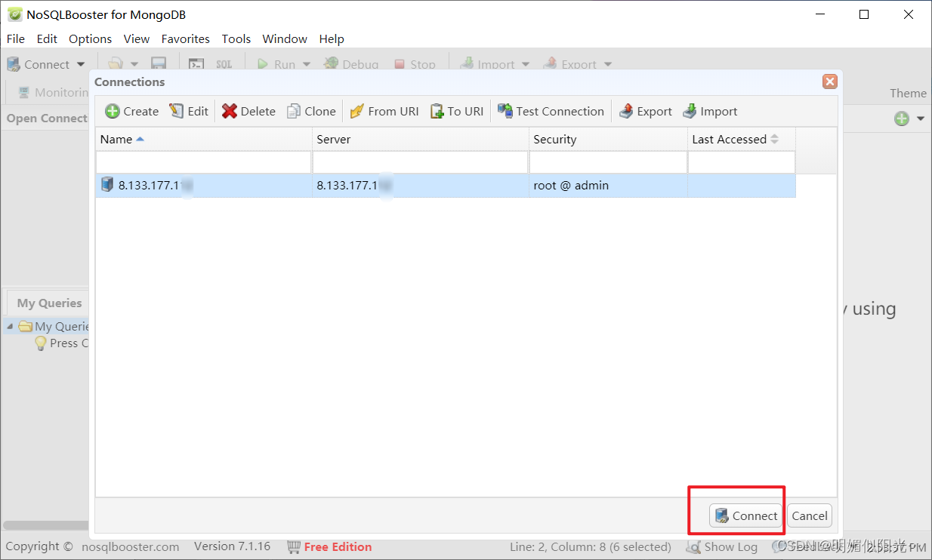Click the Stop toolbar button
932x560 pixels.
pyautogui.click(x=415, y=64)
